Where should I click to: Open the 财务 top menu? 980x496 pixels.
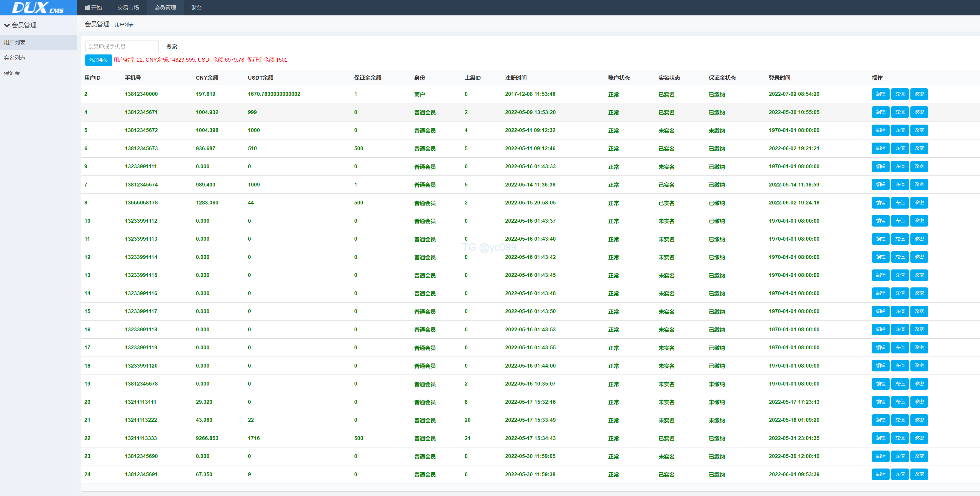point(196,8)
